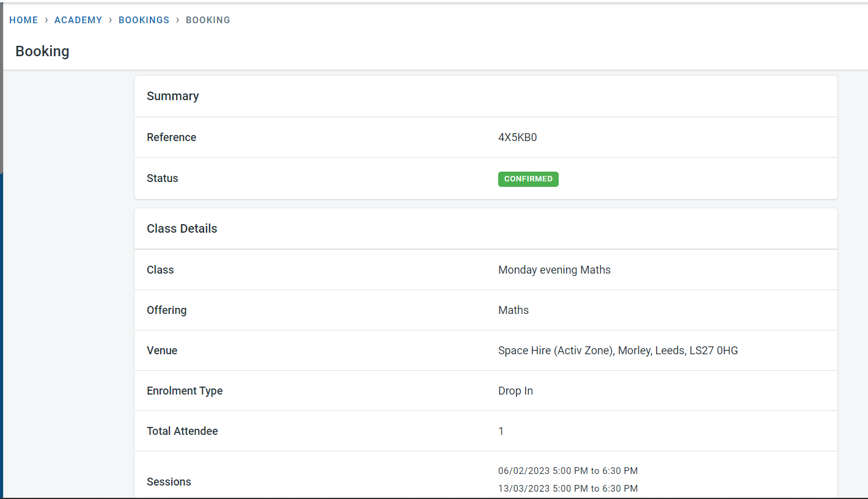
Task: Select the 13/03/2023 session entry
Action: coord(567,489)
